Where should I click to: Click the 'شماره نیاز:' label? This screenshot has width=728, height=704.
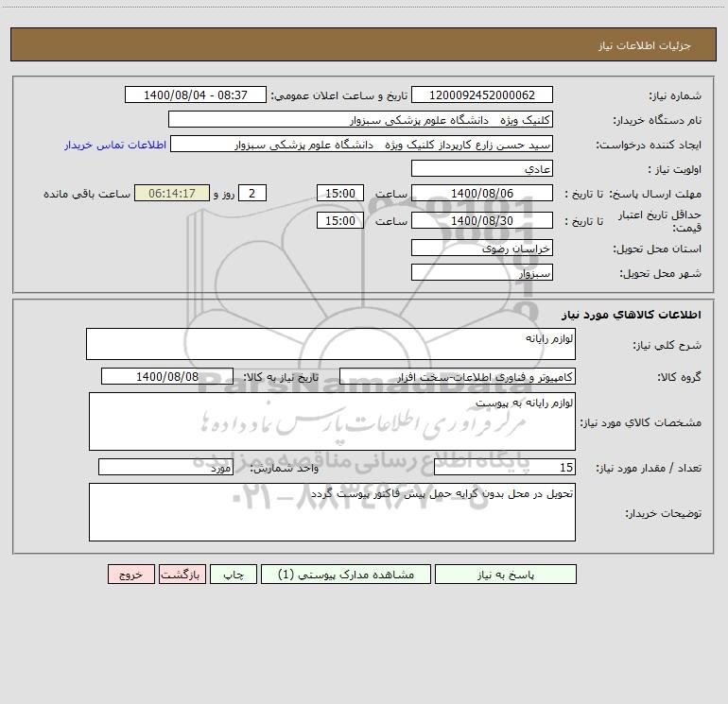click(675, 95)
